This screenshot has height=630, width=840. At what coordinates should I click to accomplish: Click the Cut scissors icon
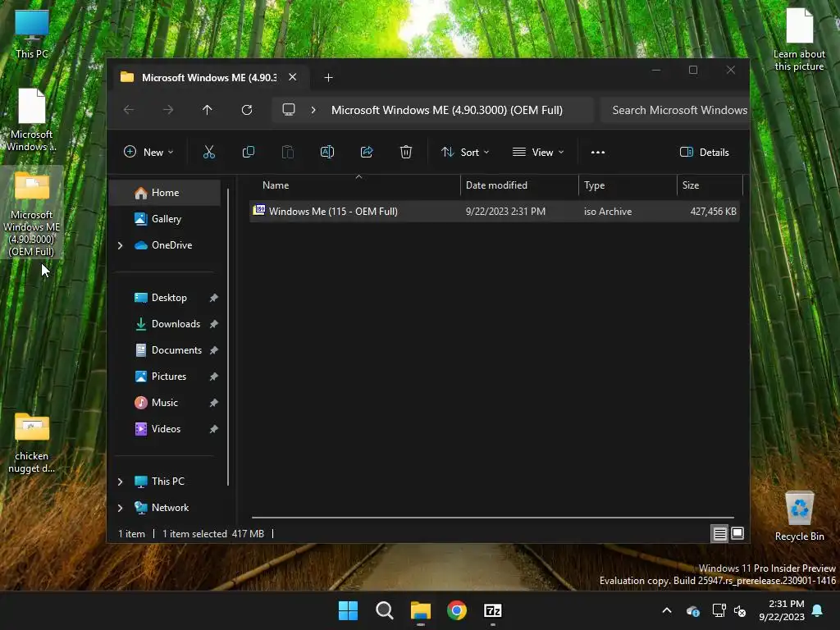click(209, 152)
